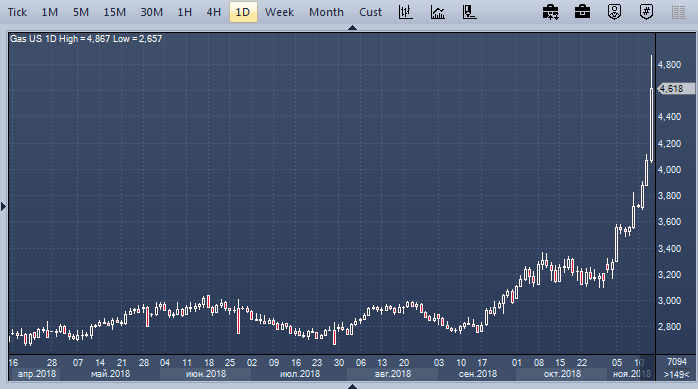Click the drawing marker tool icon
Screen dimensions: 698x389
point(469,12)
